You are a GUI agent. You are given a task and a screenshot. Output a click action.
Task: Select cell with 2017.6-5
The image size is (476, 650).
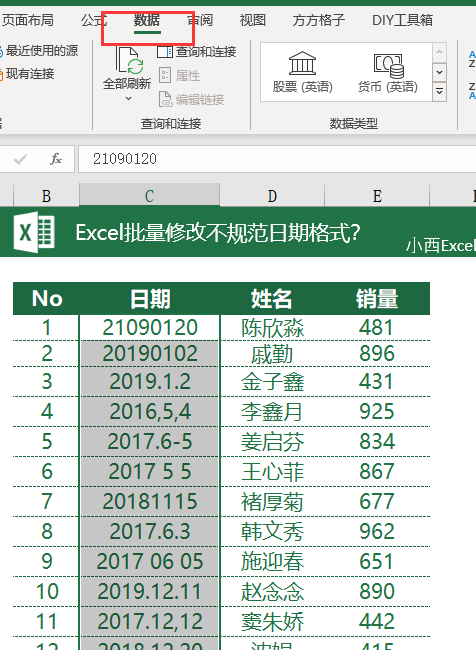tap(149, 441)
